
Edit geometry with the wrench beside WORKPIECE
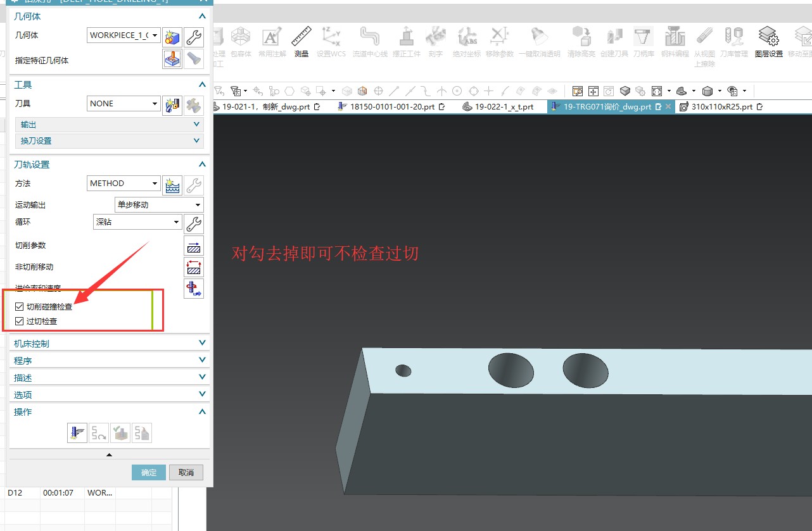[194, 37]
